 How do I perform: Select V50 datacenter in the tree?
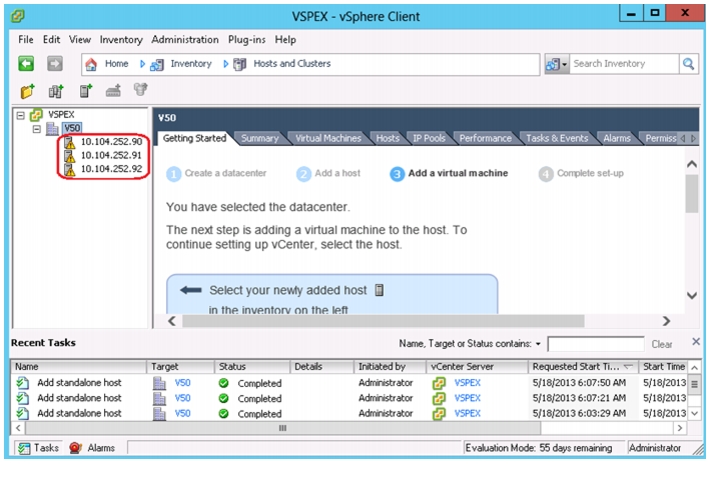click(x=72, y=128)
